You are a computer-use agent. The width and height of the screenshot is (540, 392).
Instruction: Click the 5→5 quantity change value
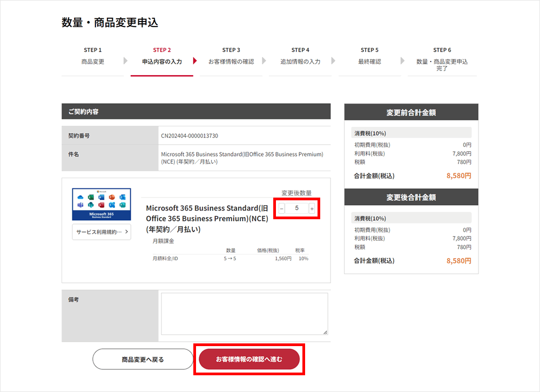point(230,258)
